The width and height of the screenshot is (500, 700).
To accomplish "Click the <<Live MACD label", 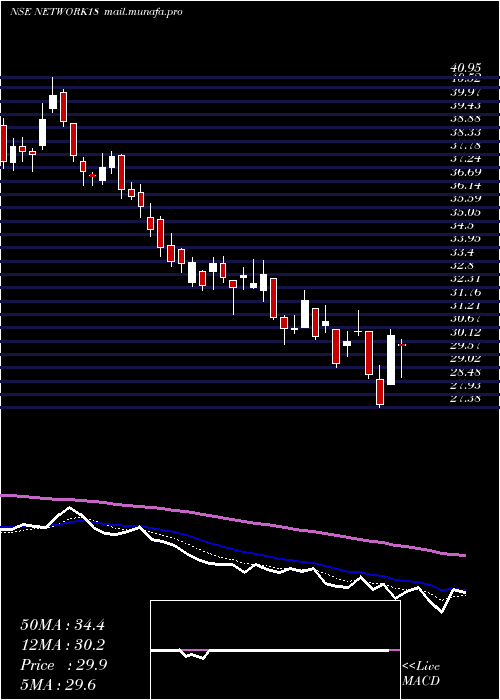I will click(421, 673).
